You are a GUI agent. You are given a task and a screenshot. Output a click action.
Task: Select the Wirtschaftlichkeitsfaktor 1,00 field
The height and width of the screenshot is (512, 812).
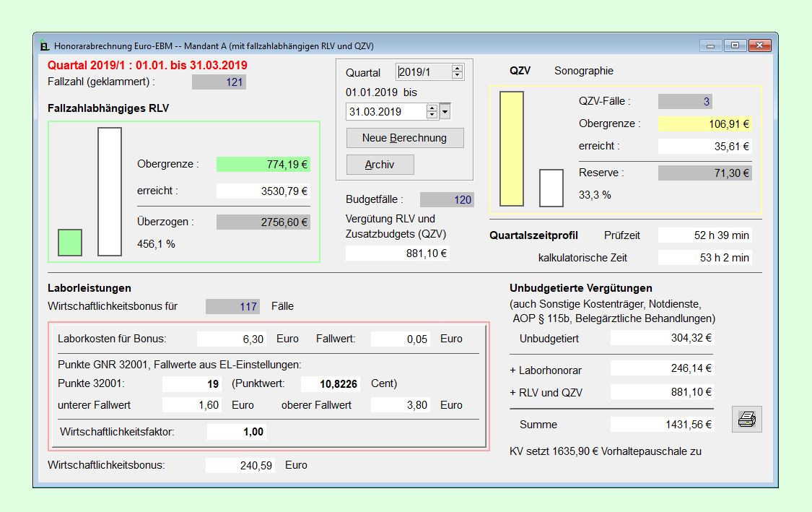pyautogui.click(x=236, y=432)
